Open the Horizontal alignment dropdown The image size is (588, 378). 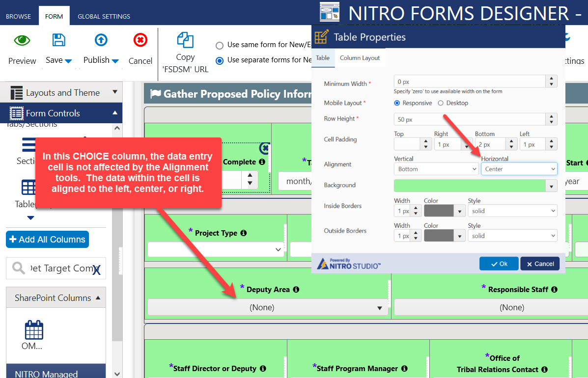[x=519, y=169]
